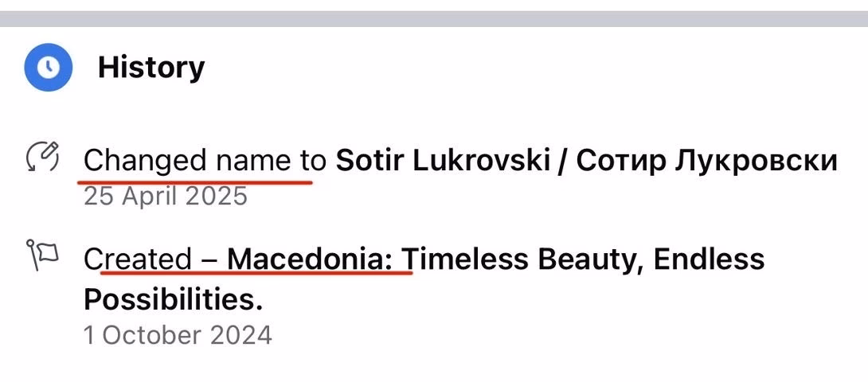Click the red underline beneath "Created – Macedonia"
868x382 pixels.
(255, 273)
